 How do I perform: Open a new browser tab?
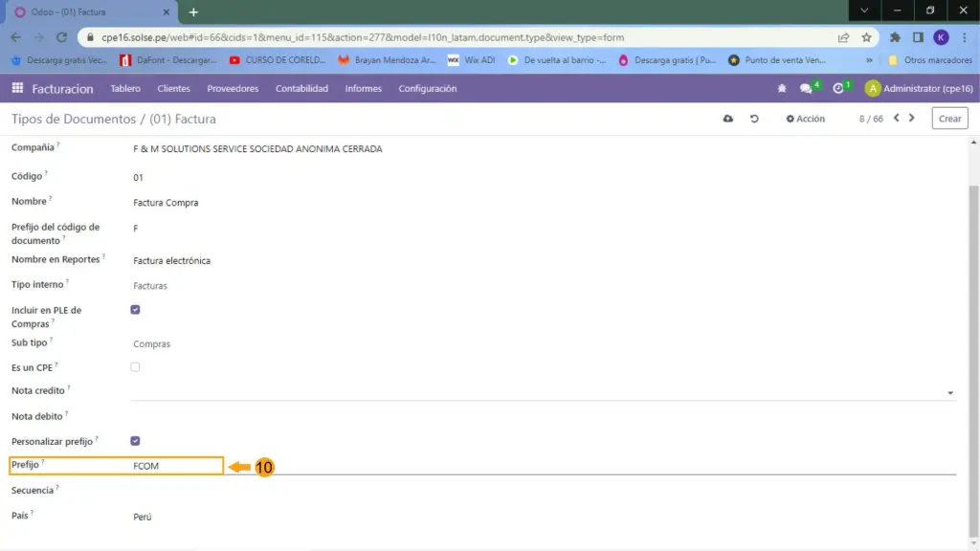pyautogui.click(x=193, y=11)
